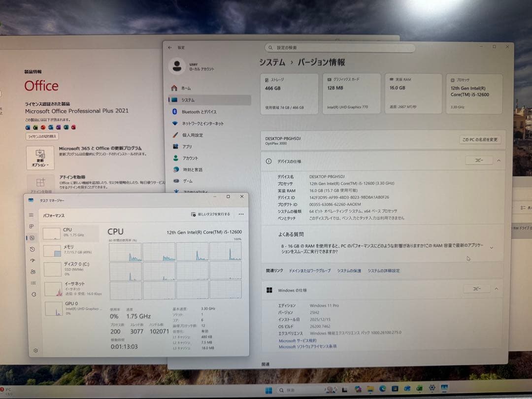Open the Task Manager more options menu
The height and width of the screenshot is (399, 532).
(241, 214)
